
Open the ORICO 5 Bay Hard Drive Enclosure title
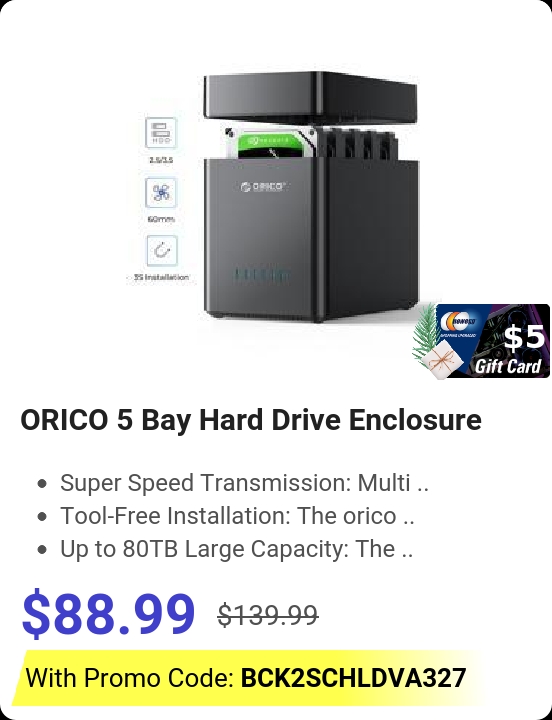(x=251, y=420)
